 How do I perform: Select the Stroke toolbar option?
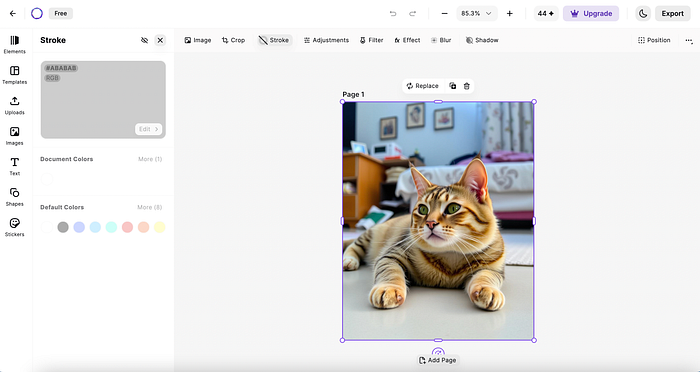click(x=274, y=40)
